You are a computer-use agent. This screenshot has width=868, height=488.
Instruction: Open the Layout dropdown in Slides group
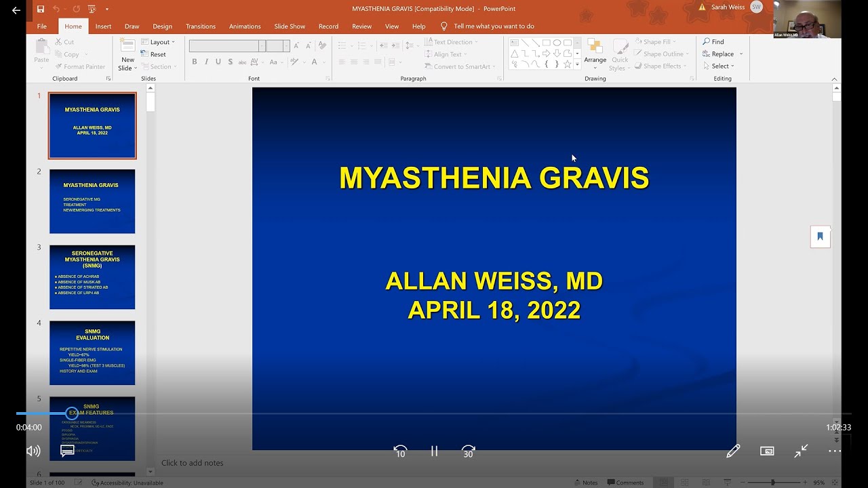pyautogui.click(x=158, y=42)
